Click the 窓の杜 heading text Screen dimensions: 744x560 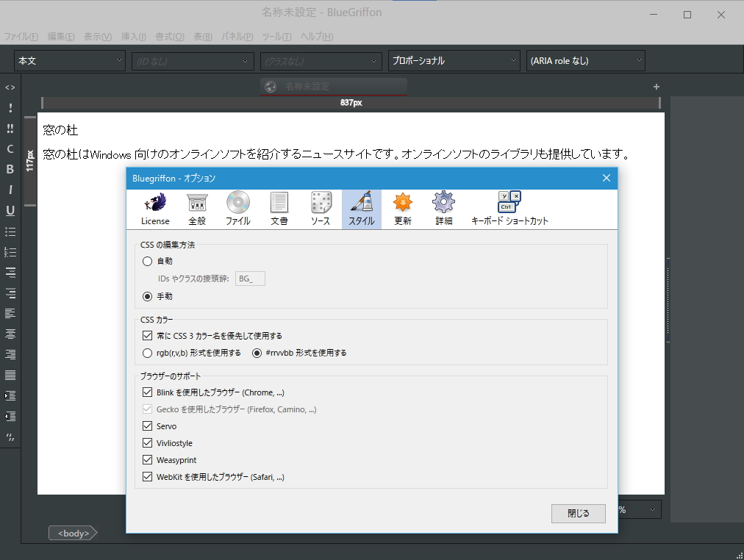(x=60, y=130)
